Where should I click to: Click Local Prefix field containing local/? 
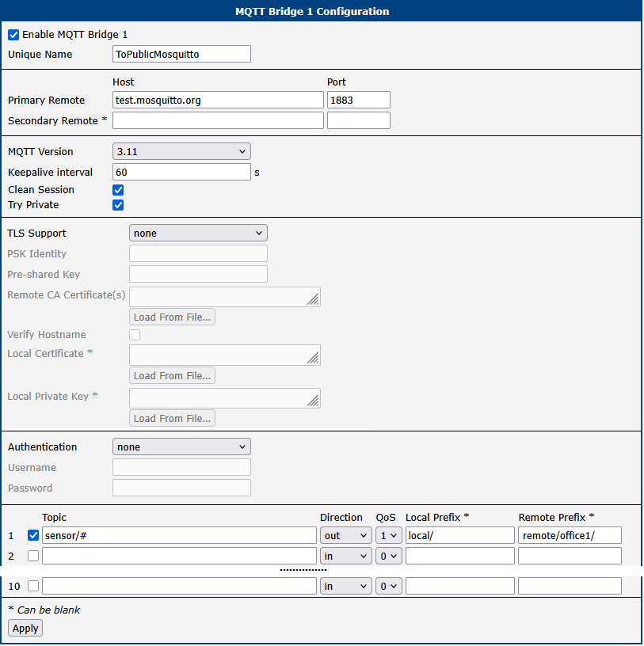click(x=460, y=536)
